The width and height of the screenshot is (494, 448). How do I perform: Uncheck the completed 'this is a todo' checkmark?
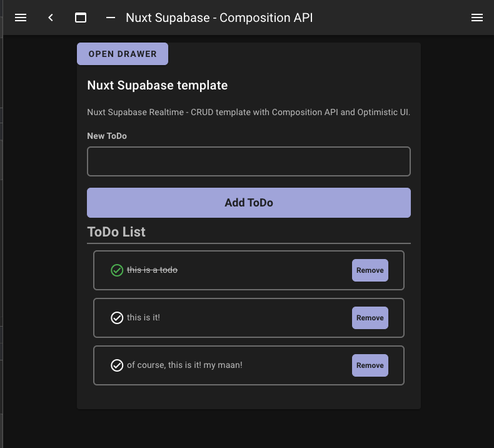tap(117, 270)
